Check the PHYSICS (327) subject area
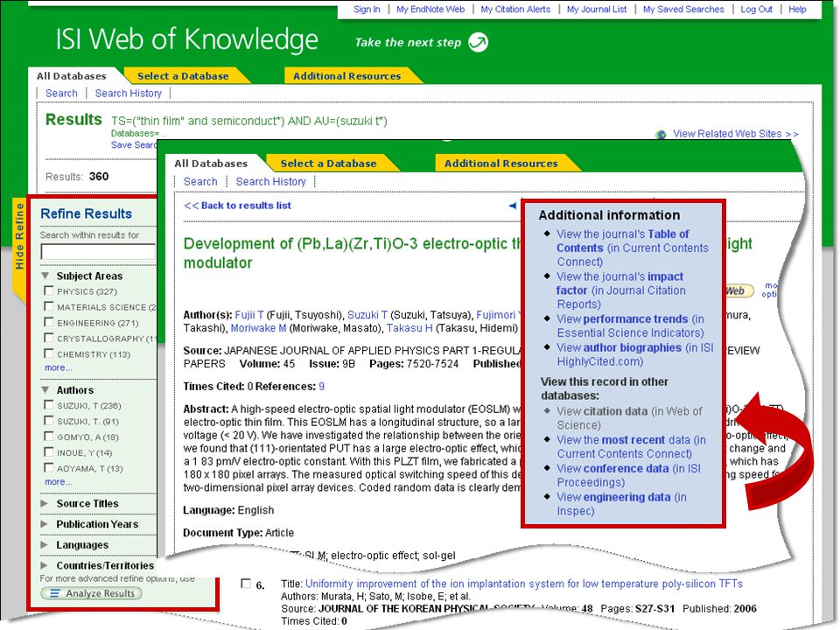This screenshot has height=630, width=840. pos(49,290)
